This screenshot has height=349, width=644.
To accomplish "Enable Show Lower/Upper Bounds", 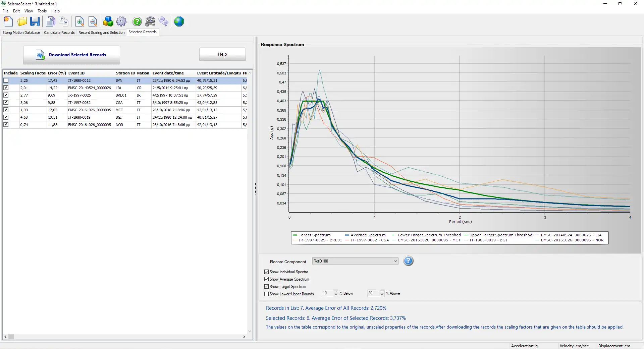I will [x=267, y=294].
